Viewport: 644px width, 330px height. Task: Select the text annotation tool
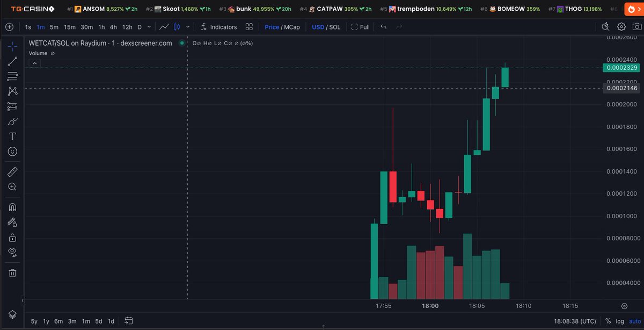(12, 137)
